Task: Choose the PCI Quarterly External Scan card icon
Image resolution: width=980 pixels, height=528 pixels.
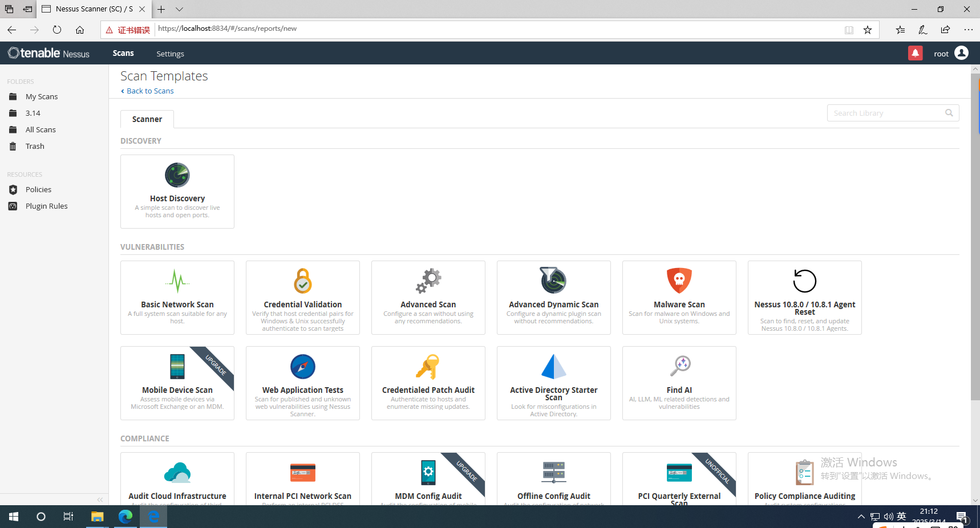Action: click(679, 473)
